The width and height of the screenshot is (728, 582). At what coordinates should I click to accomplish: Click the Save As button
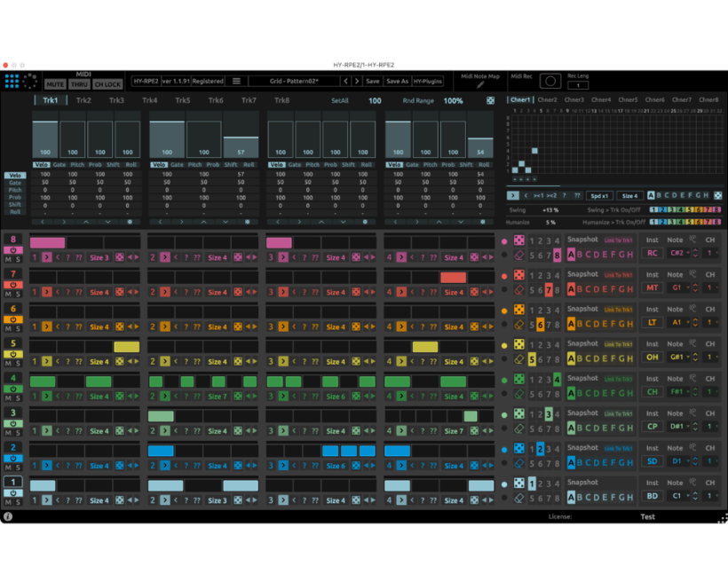coord(397,81)
